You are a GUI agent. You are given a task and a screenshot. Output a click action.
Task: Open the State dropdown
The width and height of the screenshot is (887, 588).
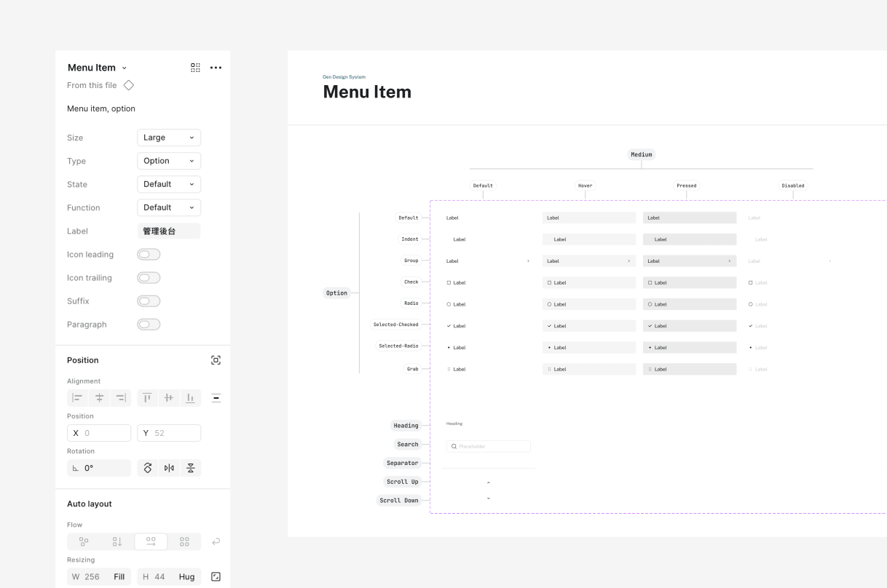(x=169, y=184)
